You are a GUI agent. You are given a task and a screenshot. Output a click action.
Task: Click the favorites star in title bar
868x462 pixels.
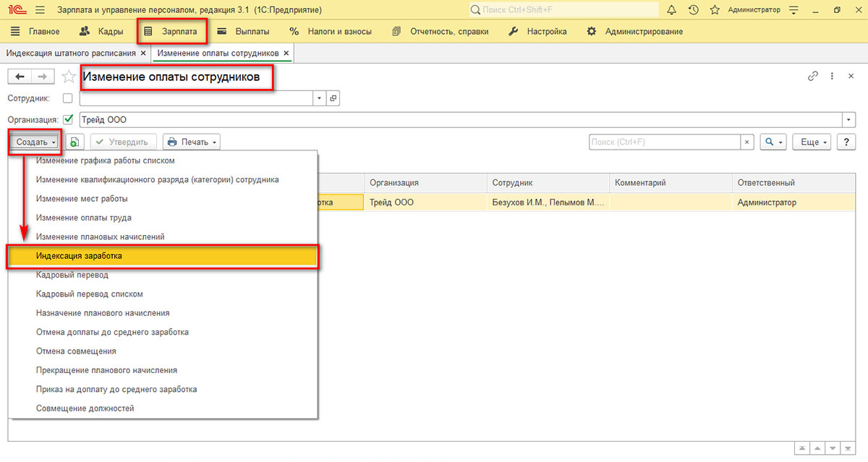(715, 10)
